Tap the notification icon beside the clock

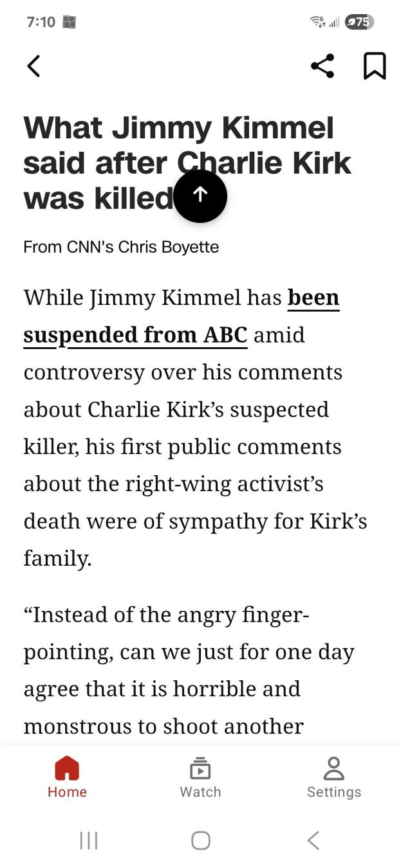pos(69,22)
